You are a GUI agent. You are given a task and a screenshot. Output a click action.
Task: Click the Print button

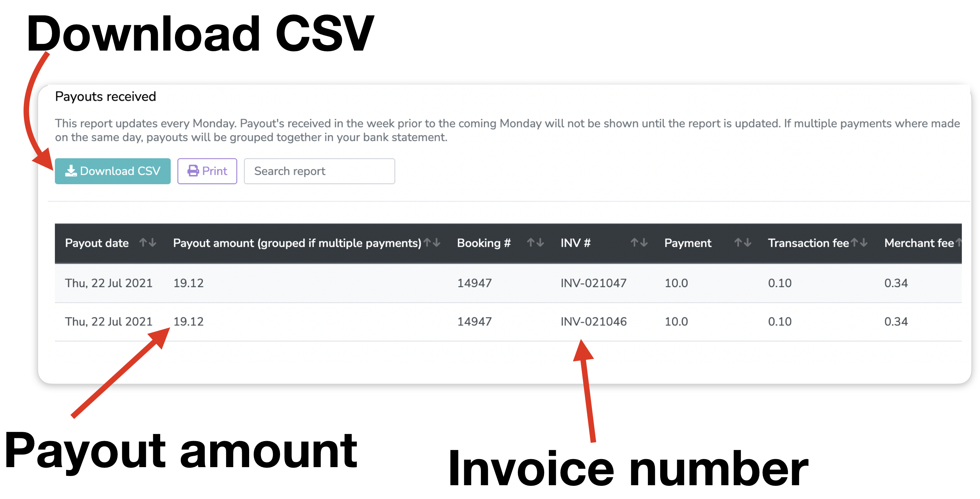[207, 171]
